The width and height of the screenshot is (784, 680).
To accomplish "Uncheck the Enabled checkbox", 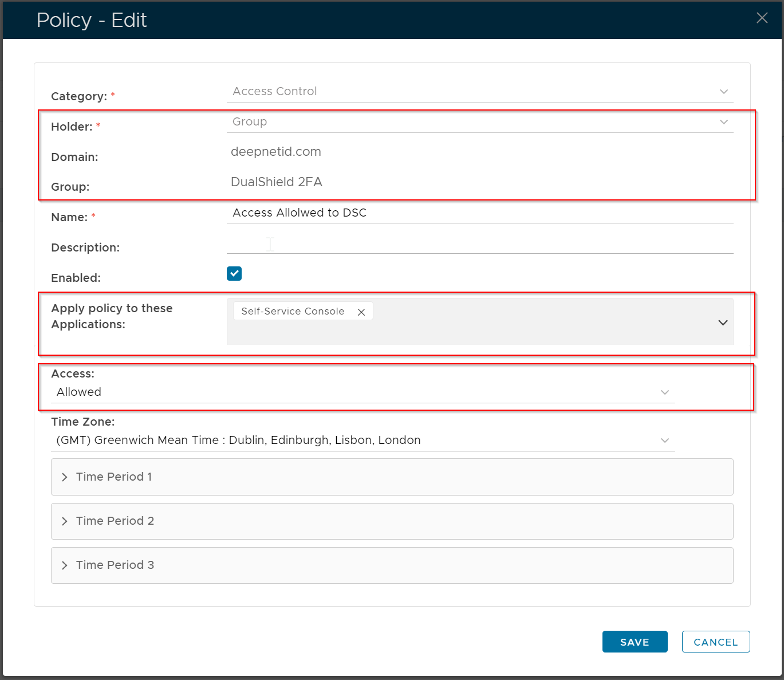I will coord(234,274).
